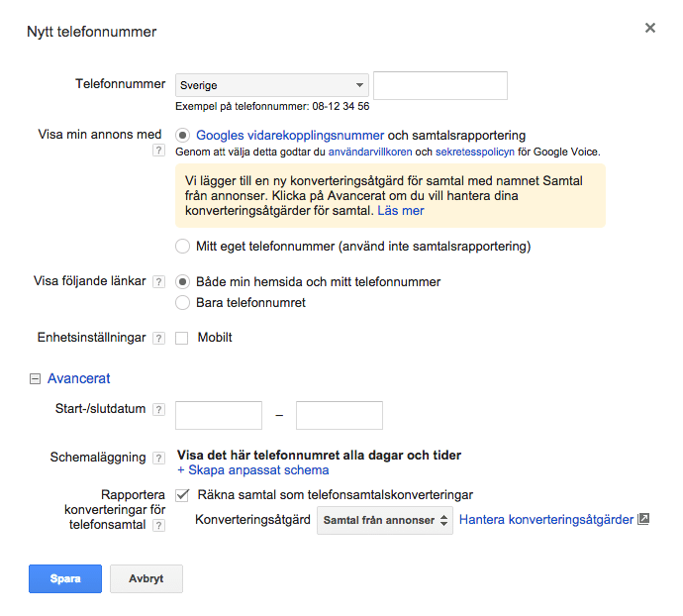The width and height of the screenshot is (683, 616).
Task: Enable the Mobilt checkbox
Action: [182, 339]
